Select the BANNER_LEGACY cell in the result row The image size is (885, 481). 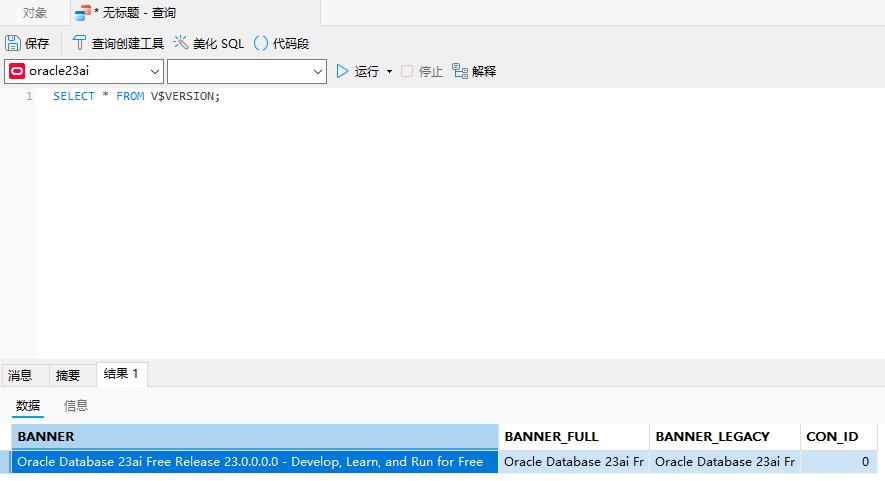[725, 462]
